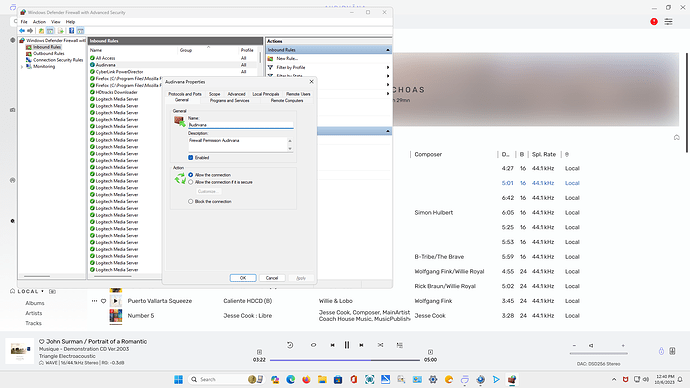Select 'Allow the connection if it is secure'
This screenshot has width=690, height=388.
191,182
